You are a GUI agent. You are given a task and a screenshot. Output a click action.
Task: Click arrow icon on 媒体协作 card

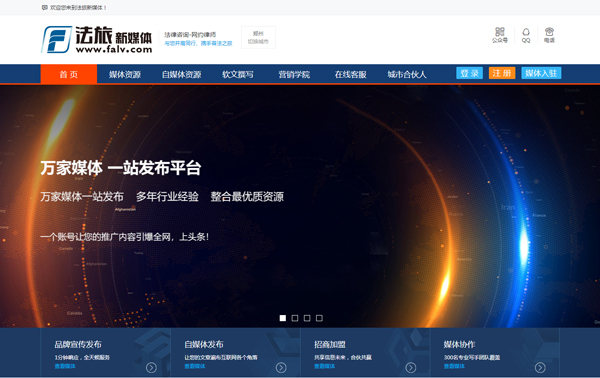pos(540,368)
